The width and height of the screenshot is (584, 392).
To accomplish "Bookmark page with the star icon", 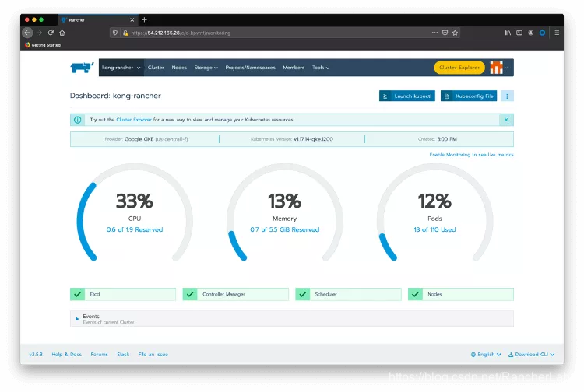I will [x=455, y=33].
